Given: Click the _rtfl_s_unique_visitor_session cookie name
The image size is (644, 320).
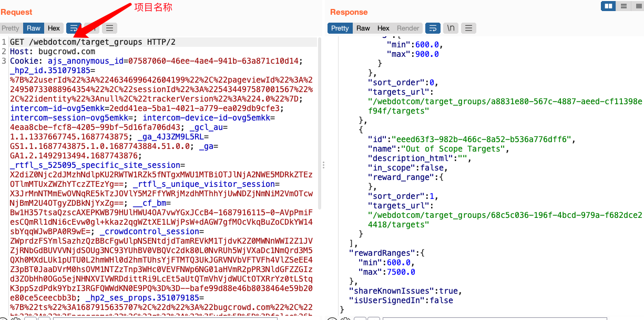Looking at the screenshot, I should click(x=204, y=184).
